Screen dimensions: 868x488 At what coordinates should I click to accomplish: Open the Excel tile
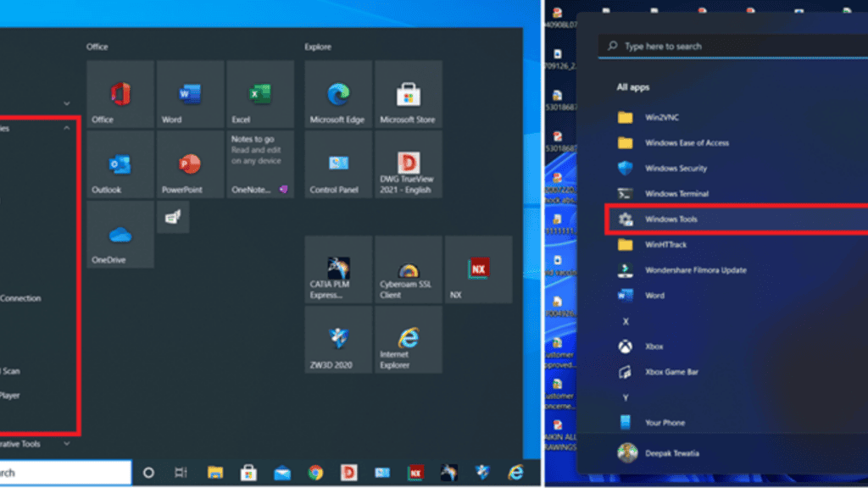tap(260, 94)
